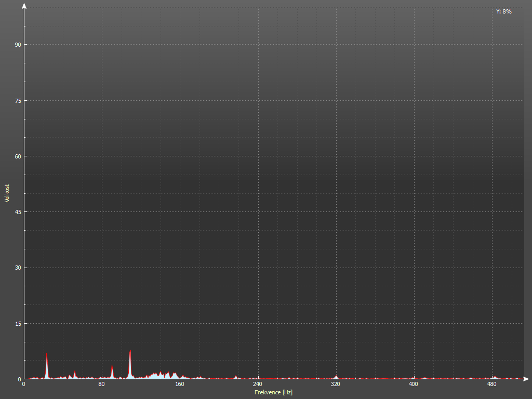
Task: Select the 75 tick label on Y axis
Action: 18,100
